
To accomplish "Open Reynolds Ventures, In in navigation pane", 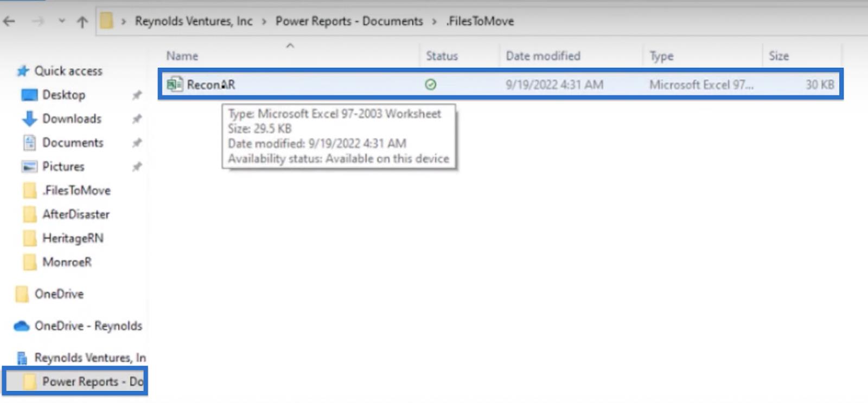I will point(90,358).
